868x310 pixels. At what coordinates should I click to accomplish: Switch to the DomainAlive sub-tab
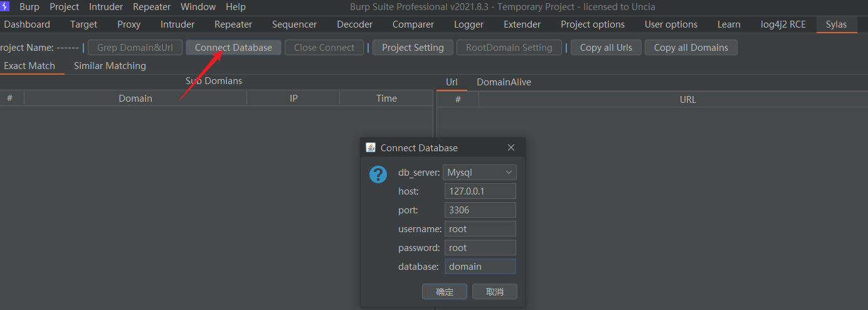[x=504, y=82]
